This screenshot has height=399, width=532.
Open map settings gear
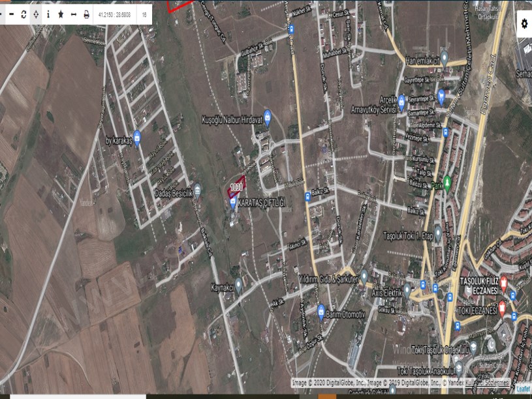click(x=524, y=23)
